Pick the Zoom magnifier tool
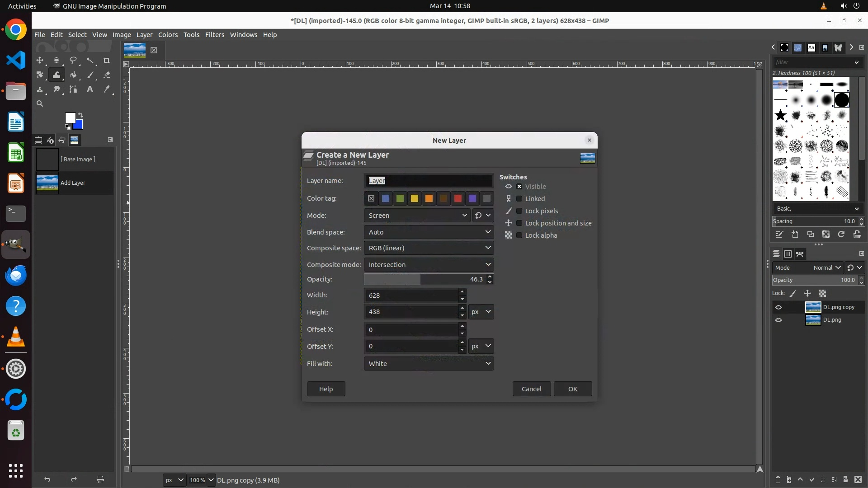The height and width of the screenshot is (488, 868). coord(40,103)
